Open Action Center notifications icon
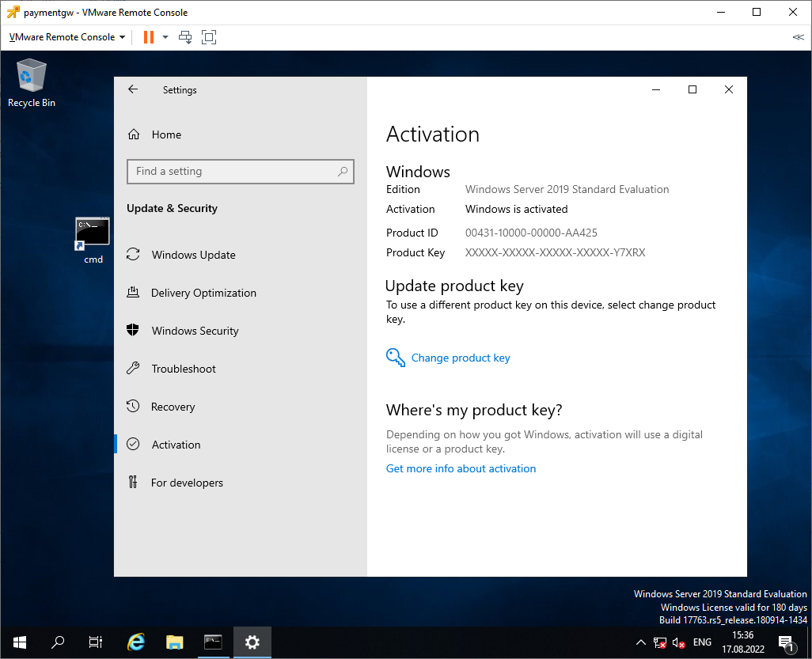 pyautogui.click(x=786, y=643)
